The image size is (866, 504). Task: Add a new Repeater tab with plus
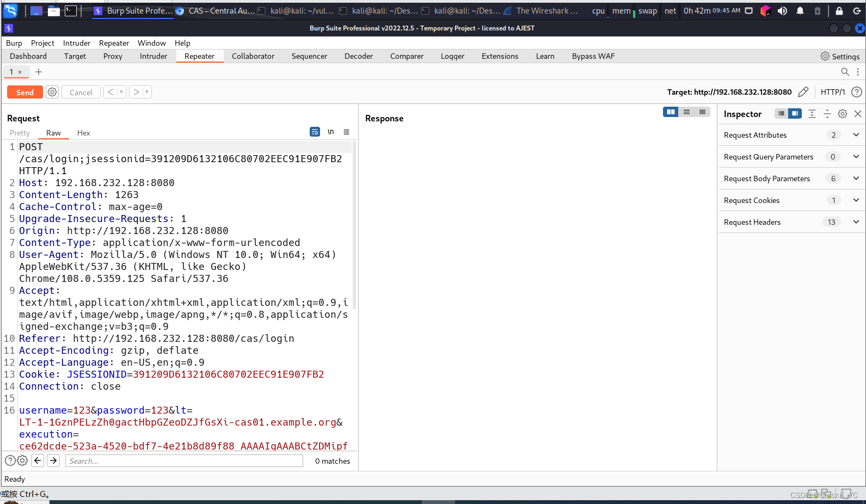[x=39, y=72]
